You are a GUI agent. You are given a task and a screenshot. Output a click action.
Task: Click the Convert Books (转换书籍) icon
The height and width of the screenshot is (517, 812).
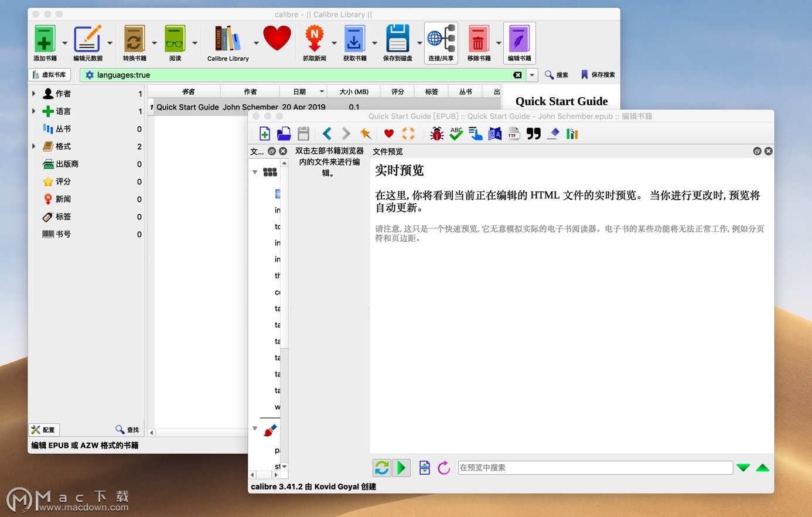click(134, 39)
